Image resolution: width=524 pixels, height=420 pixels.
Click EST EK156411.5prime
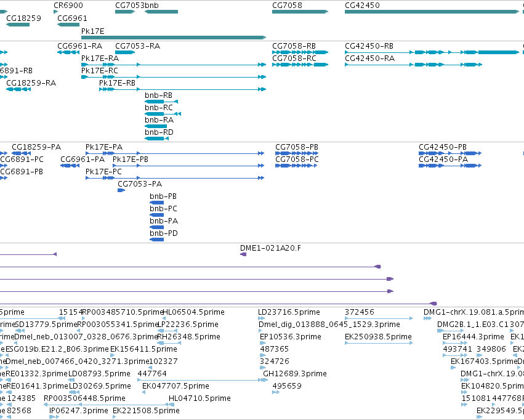point(113,355)
